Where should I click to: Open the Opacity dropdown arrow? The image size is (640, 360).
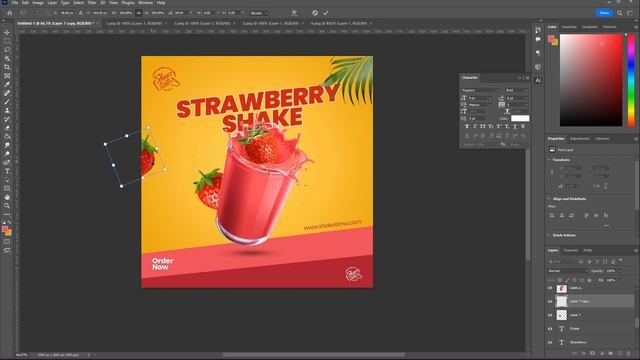click(x=619, y=271)
